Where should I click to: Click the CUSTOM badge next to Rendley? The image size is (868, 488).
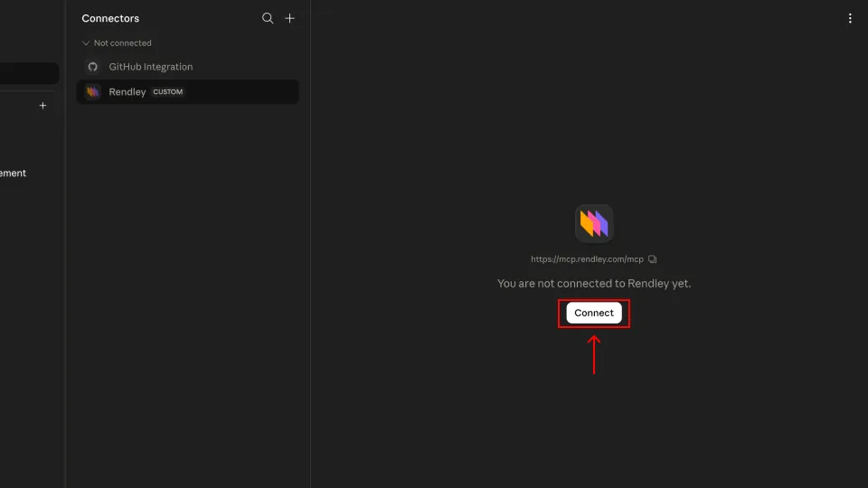click(168, 92)
